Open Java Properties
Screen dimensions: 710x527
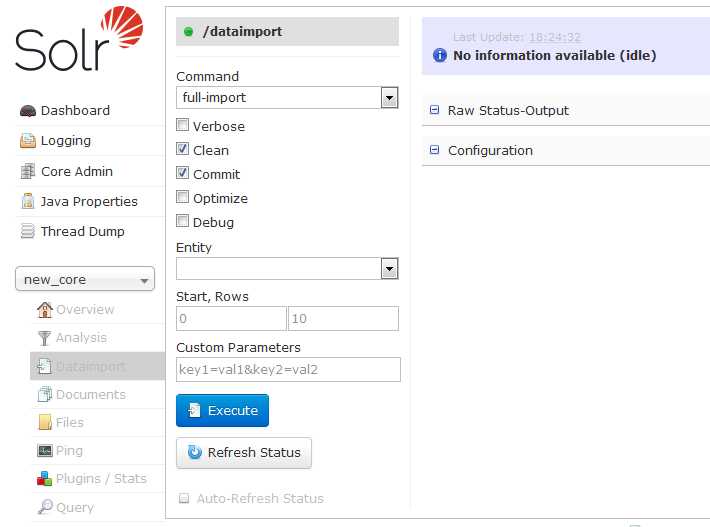click(89, 201)
